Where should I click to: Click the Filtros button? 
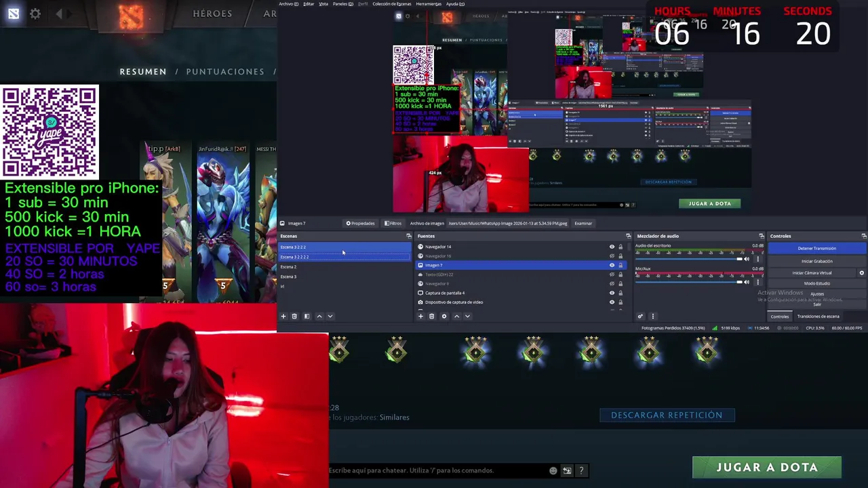[393, 223]
